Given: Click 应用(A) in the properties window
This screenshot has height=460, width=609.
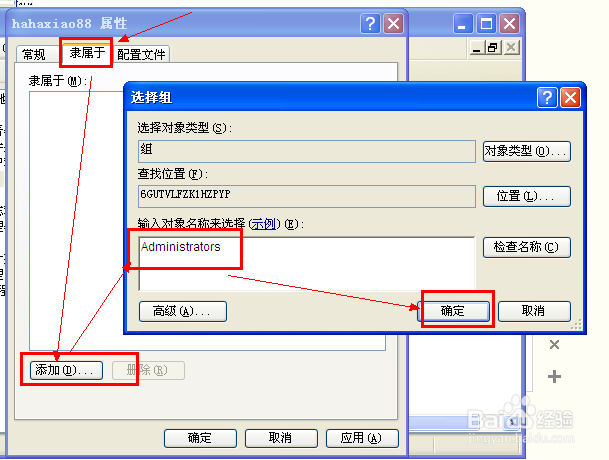Looking at the screenshot, I should pyautogui.click(x=362, y=438).
